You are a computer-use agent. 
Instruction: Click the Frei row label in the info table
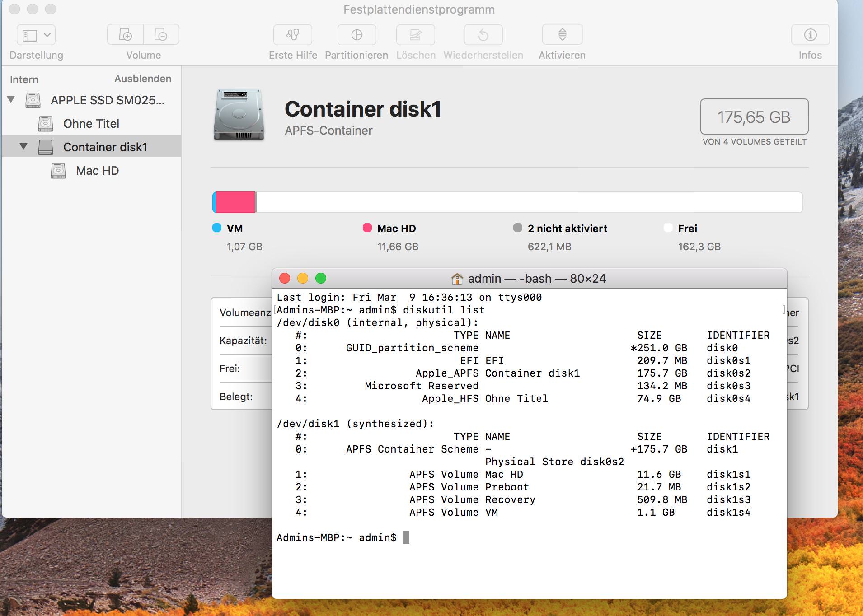[x=230, y=369]
